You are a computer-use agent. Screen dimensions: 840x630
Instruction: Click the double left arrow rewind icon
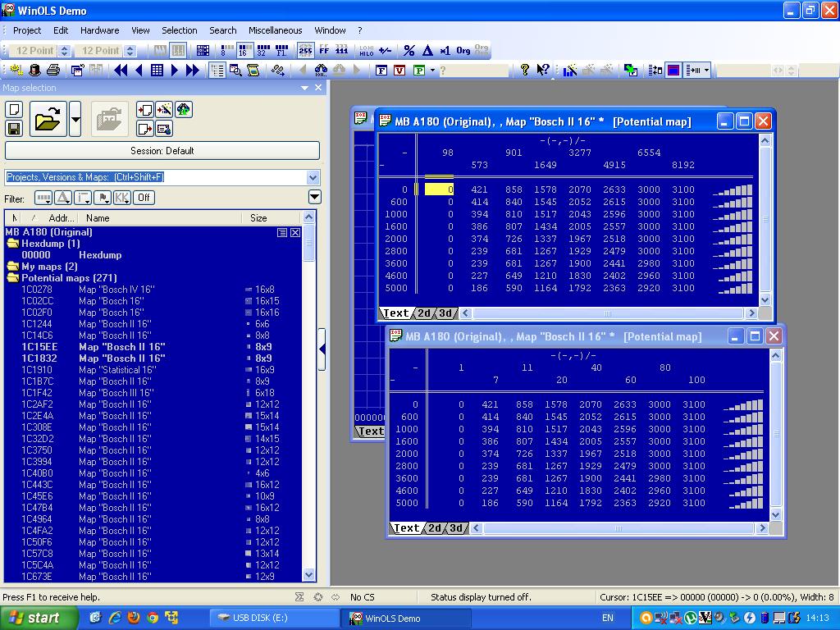[x=121, y=71]
